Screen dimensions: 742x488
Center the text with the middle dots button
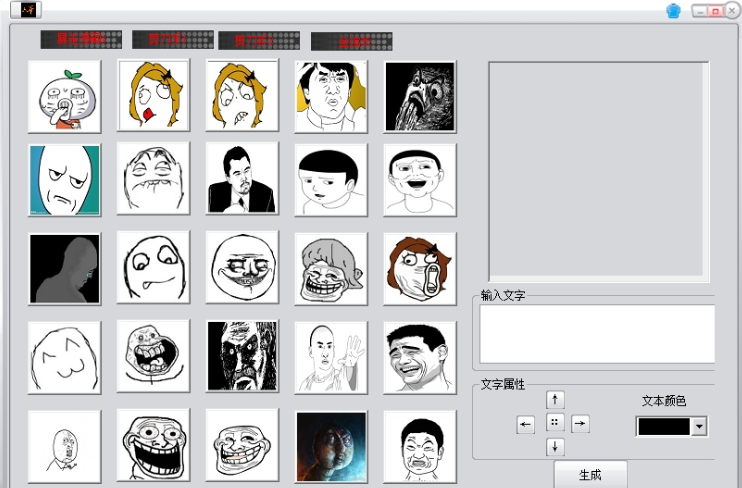pos(555,422)
